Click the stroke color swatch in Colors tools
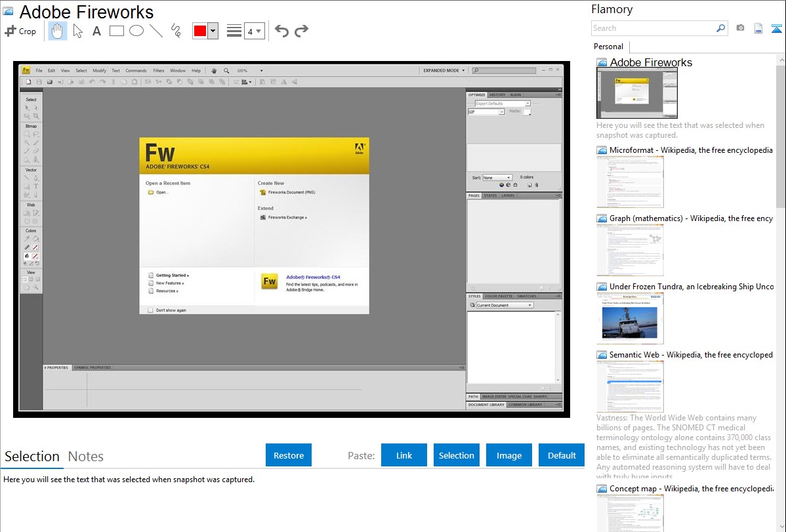This screenshot has width=786, height=532. (35, 247)
